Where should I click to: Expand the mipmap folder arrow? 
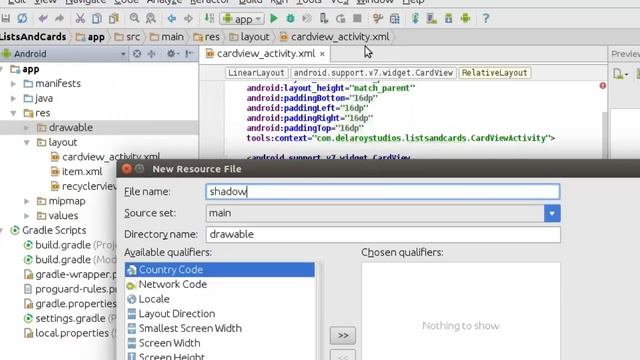coord(27,201)
